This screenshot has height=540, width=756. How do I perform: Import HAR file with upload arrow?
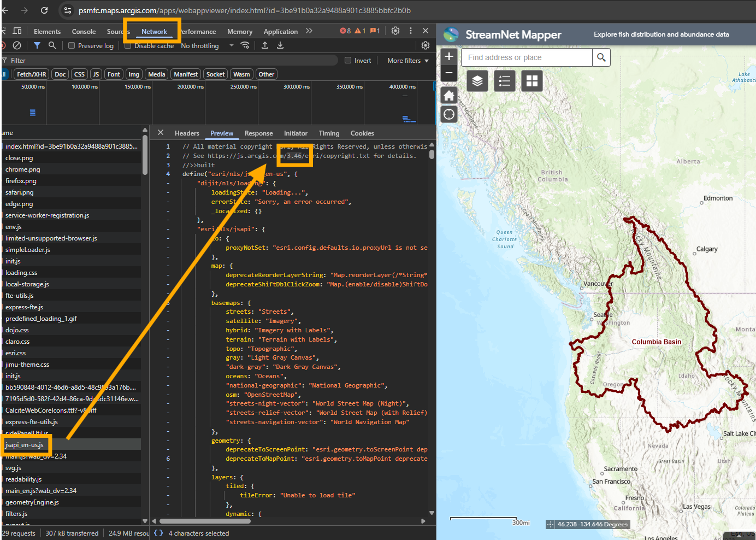265,45
